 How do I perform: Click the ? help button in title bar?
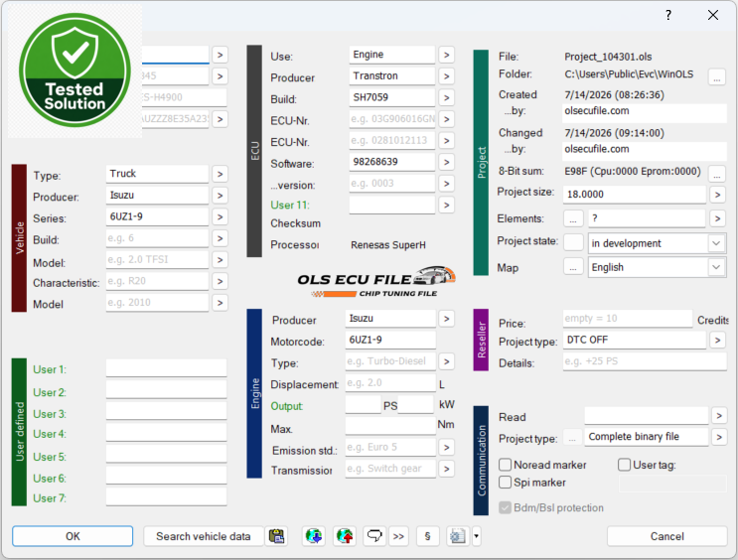point(668,15)
